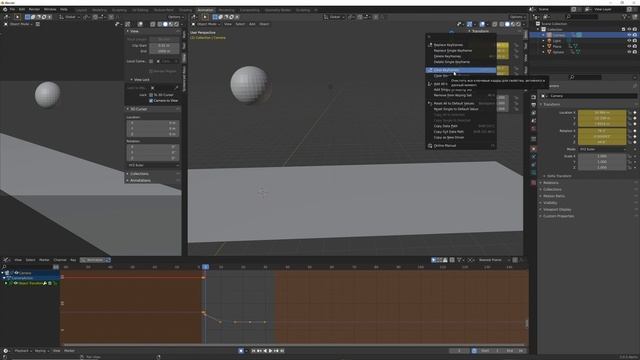Choose Reset All to Default Values
This screenshot has width=640, height=360.
[454, 104]
